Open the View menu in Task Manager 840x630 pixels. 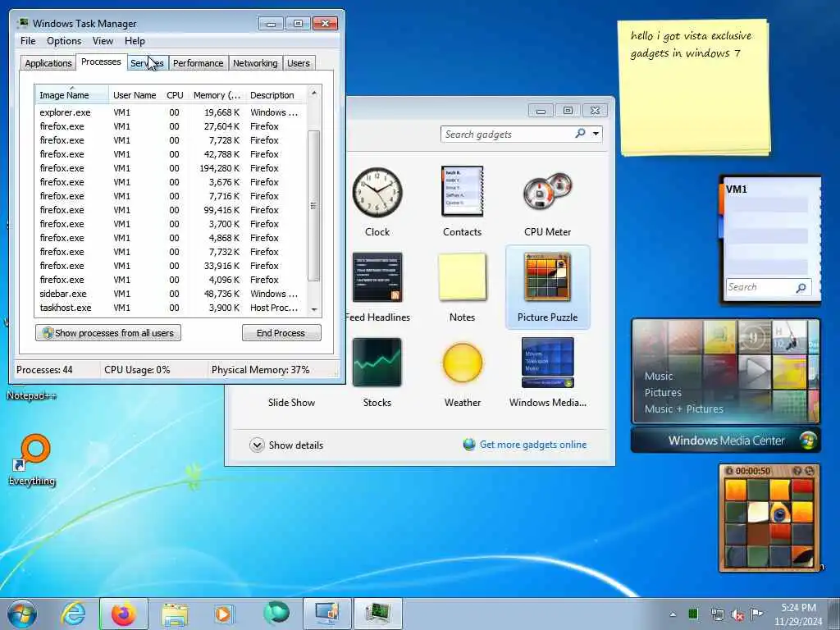103,41
